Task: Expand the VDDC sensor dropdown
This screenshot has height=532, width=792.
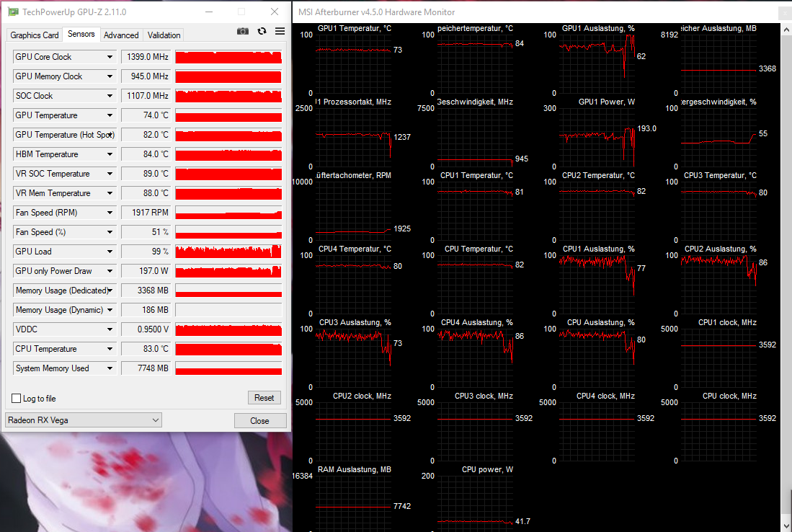Action: click(x=110, y=329)
